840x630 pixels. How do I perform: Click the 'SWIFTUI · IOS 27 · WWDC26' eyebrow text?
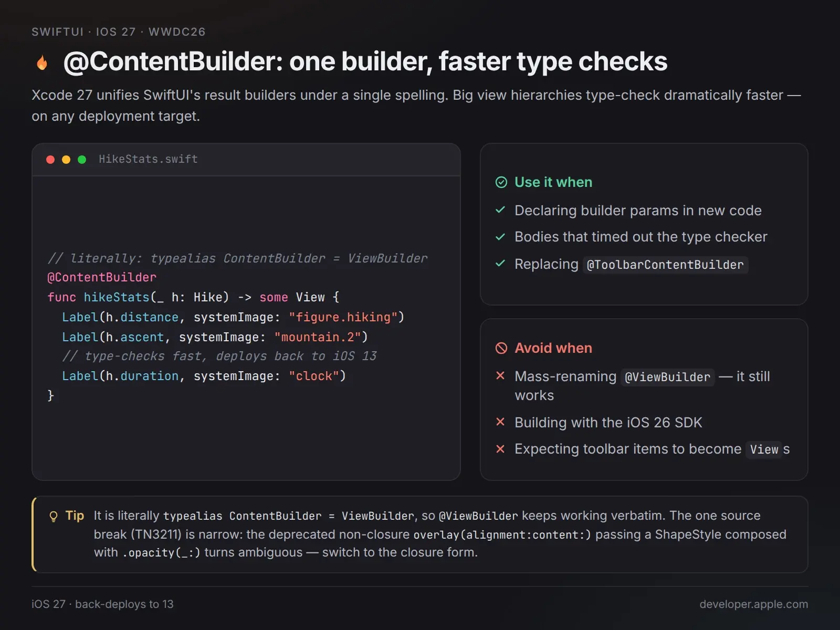click(x=119, y=32)
